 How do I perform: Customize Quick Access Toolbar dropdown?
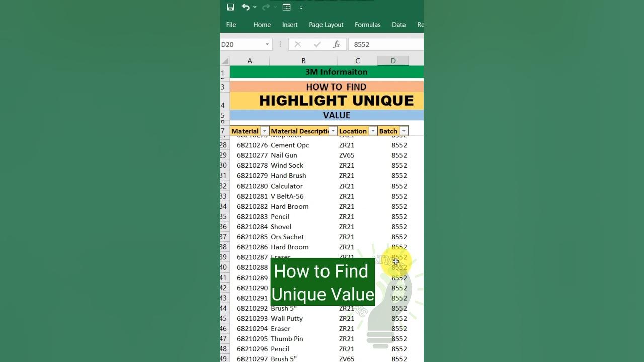[x=301, y=8]
